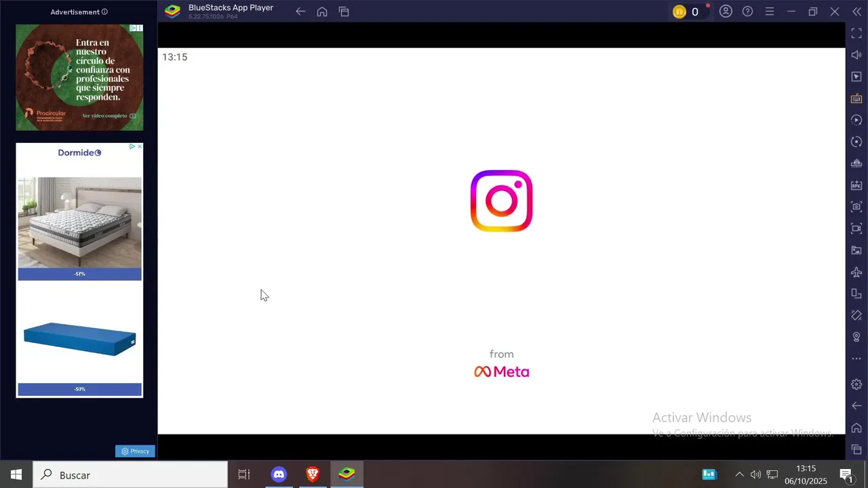Open the volume control in the sidebar
868x488 pixels.
pyautogui.click(x=856, y=55)
